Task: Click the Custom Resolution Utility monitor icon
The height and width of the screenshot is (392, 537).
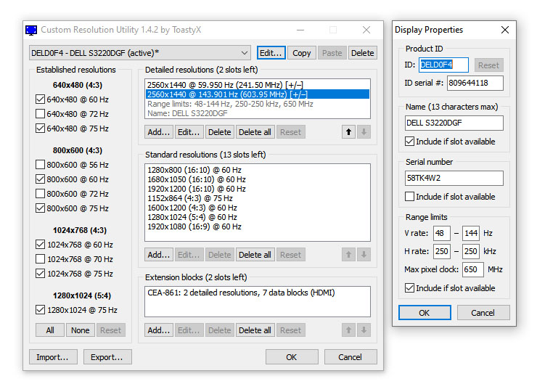Action: tap(31, 30)
